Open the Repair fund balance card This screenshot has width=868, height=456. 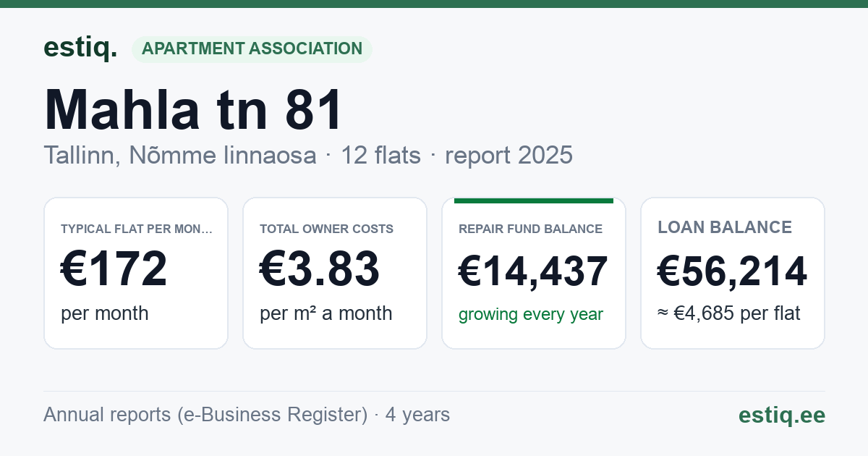(534, 273)
